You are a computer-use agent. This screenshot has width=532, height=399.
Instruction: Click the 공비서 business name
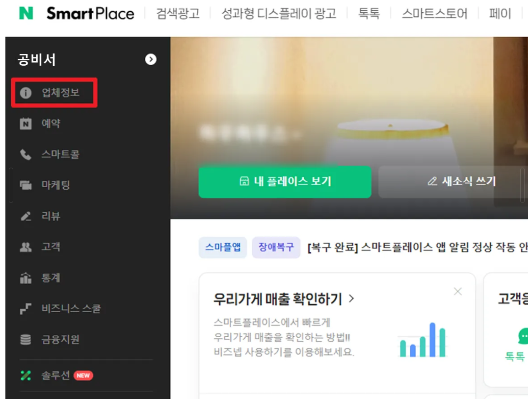[x=37, y=60]
